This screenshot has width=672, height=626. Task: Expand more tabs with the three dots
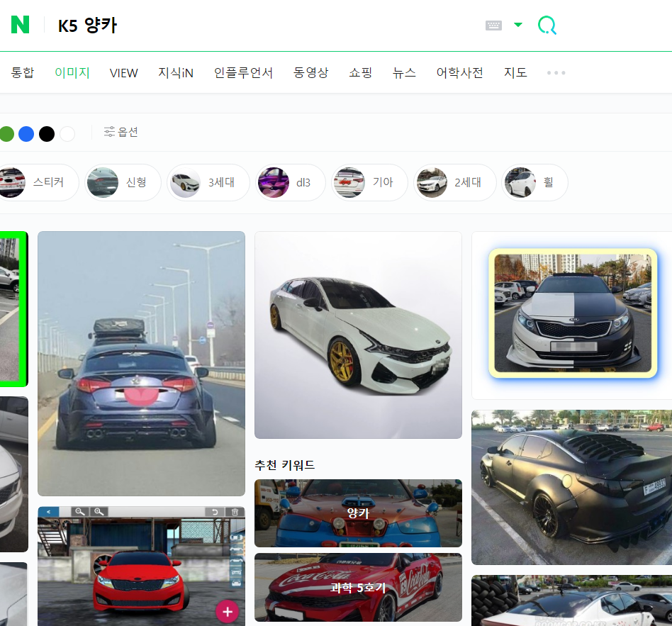(556, 73)
